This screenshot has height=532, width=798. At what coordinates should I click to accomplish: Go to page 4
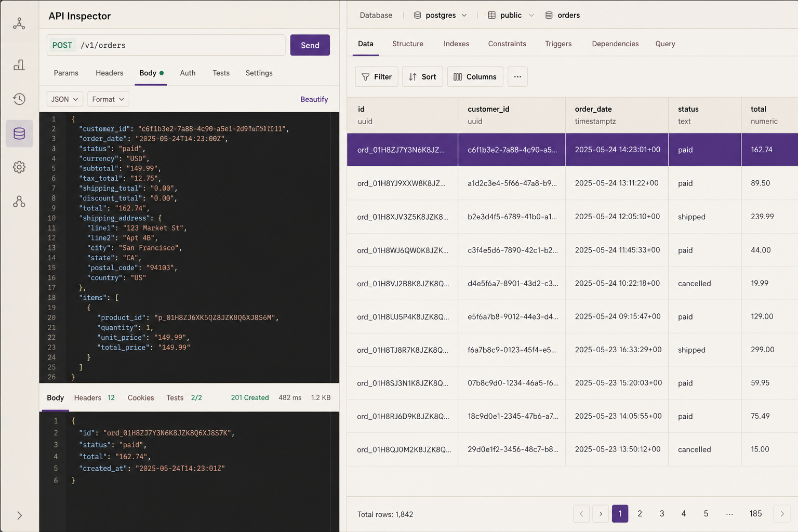tap(684, 514)
